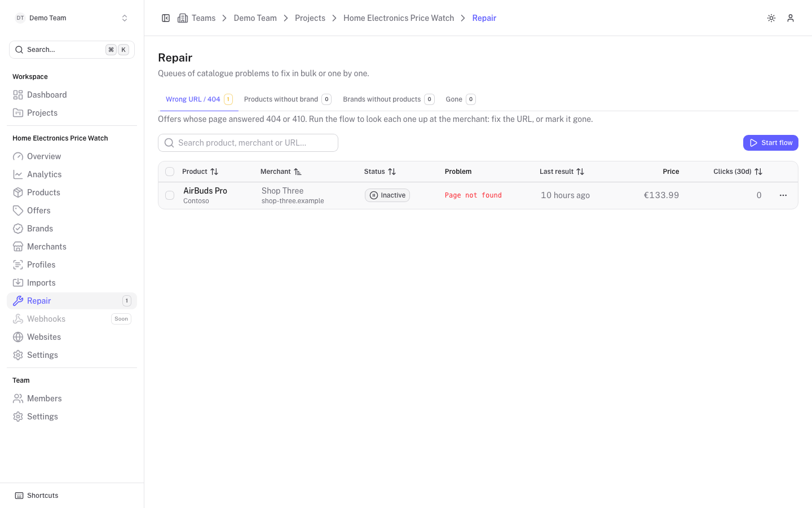The height and width of the screenshot is (508, 812).
Task: Click the Overview gauge icon
Action: pyautogui.click(x=18, y=156)
